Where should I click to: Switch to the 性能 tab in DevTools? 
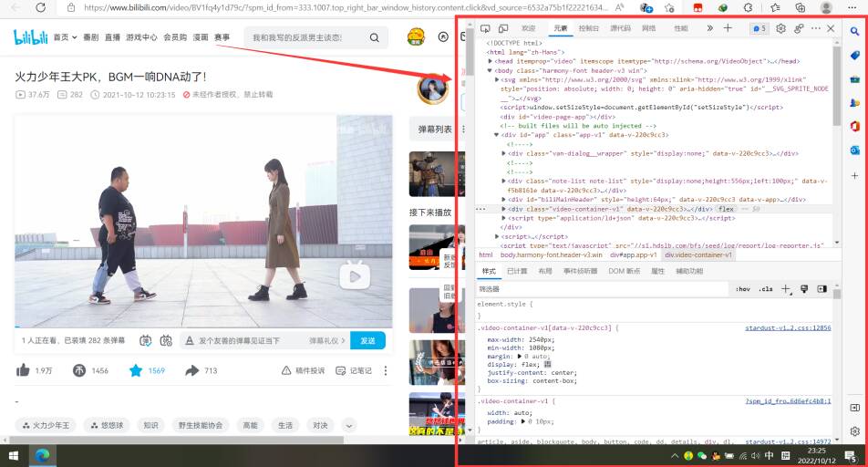680,28
